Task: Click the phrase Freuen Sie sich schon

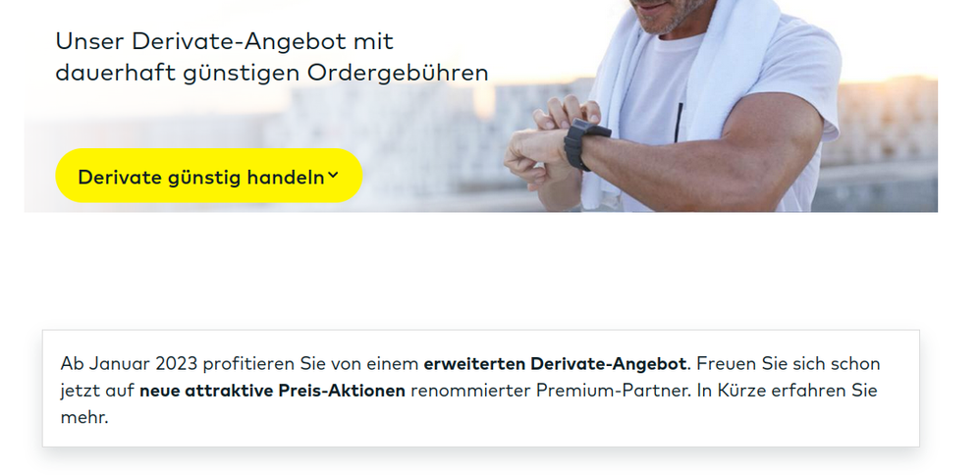Action: click(789, 364)
